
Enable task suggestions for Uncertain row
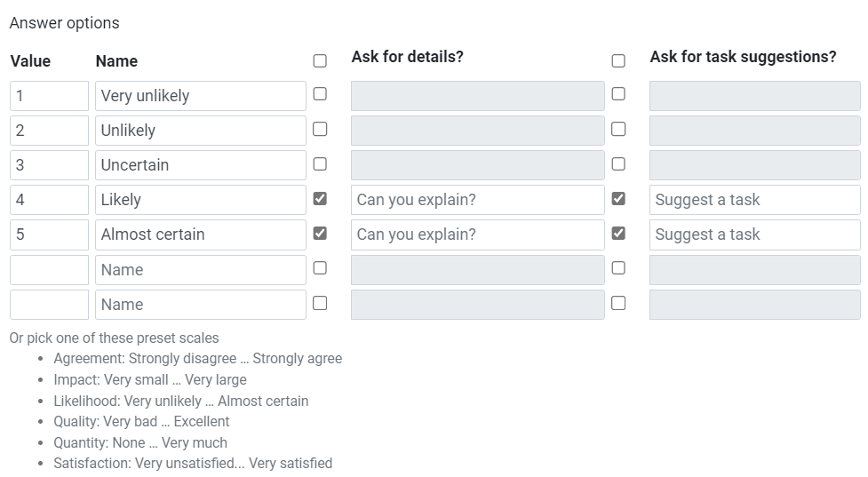(618, 163)
